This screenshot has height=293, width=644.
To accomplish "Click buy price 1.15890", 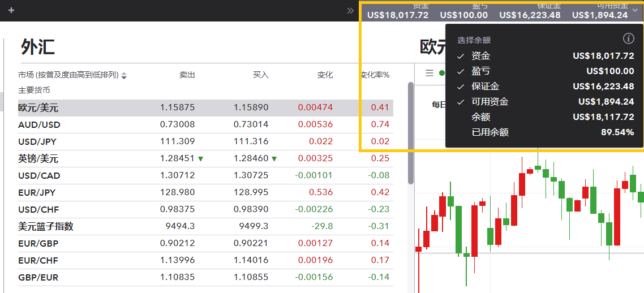I will tap(251, 108).
